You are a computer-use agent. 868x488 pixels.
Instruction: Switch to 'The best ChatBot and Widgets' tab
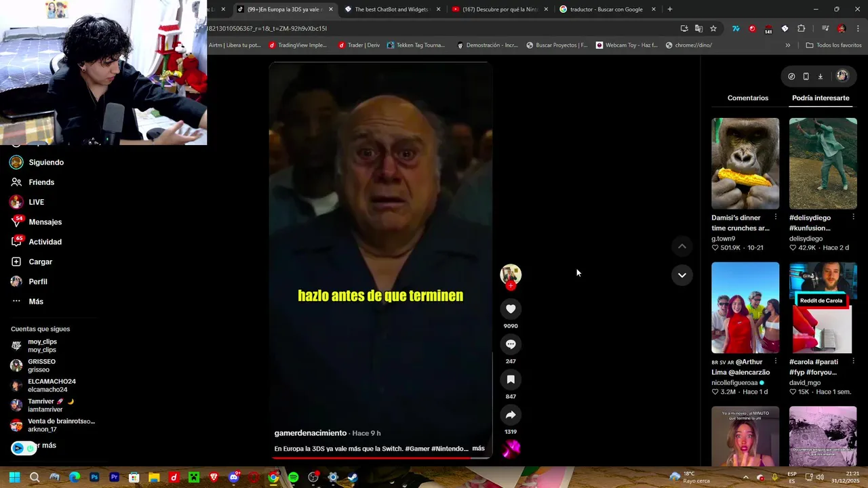393,9
